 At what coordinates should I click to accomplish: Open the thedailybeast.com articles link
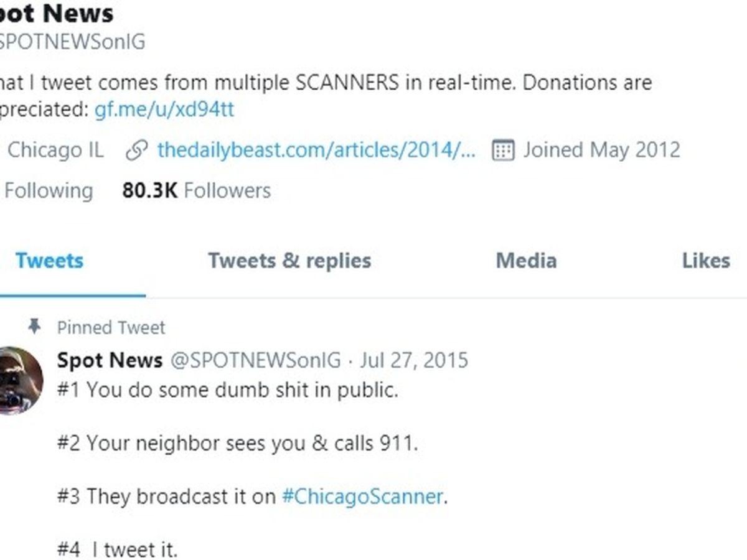[316, 151]
